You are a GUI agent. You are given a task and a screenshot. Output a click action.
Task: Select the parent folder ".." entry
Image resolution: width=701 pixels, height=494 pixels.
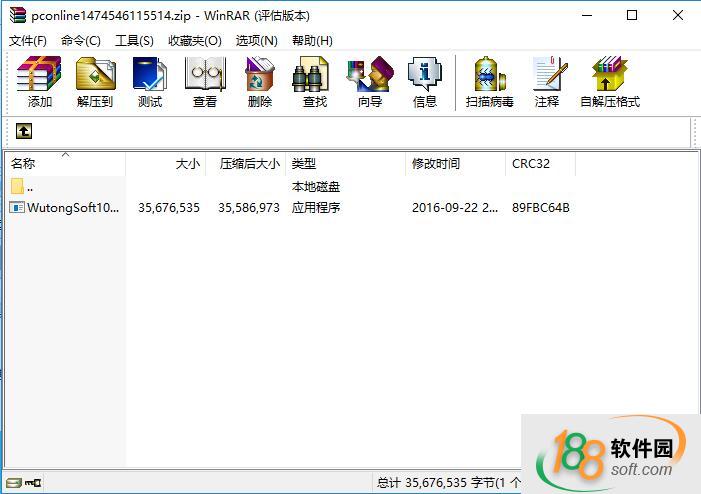tap(30, 187)
